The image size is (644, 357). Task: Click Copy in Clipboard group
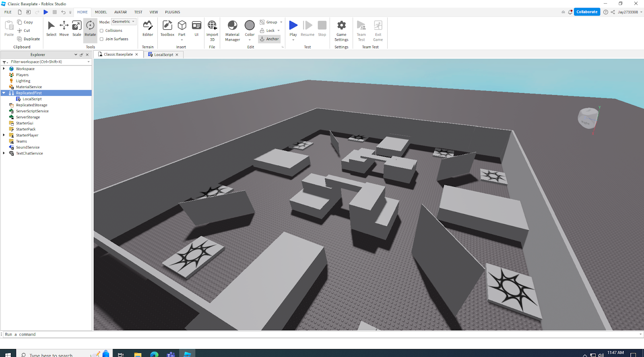pos(25,22)
